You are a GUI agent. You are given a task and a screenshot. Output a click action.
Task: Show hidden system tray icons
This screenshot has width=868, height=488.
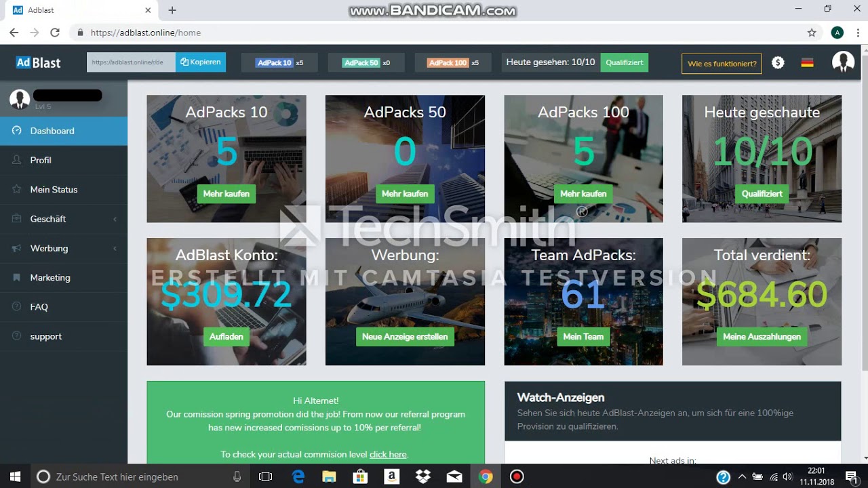click(x=741, y=476)
